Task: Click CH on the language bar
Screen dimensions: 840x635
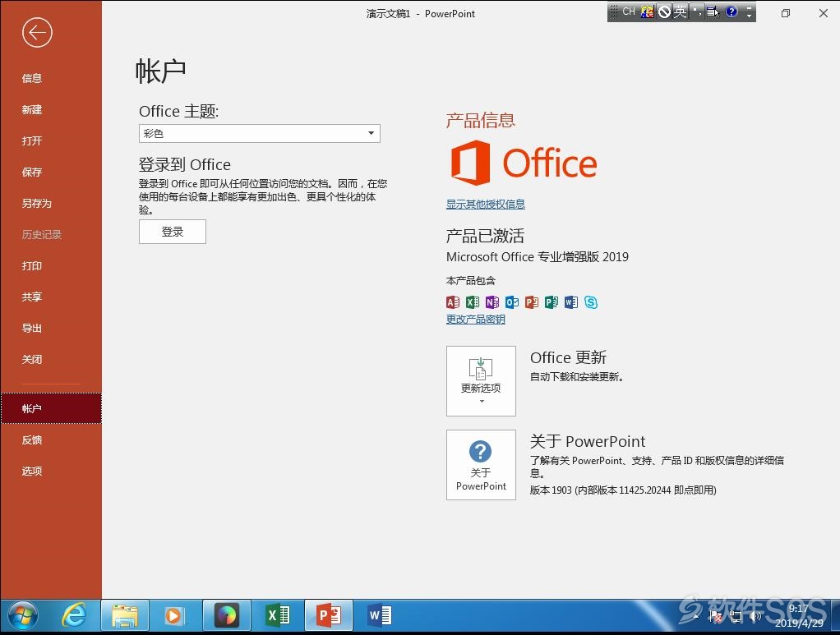Action: coord(629,12)
